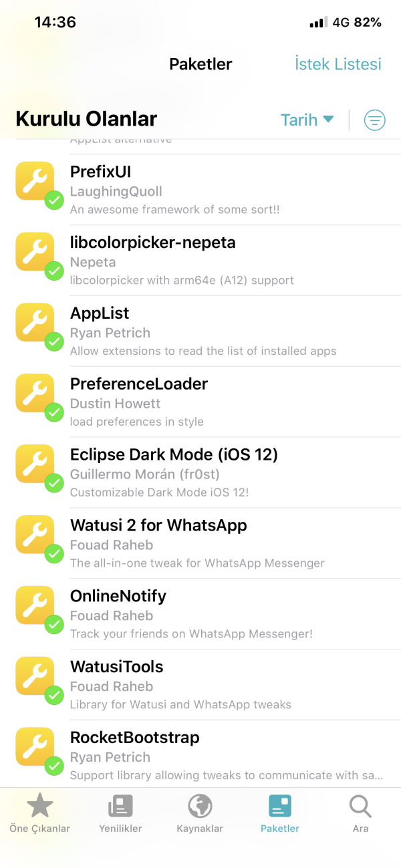This screenshot has height=868, width=401.
Task: Open the filter options circle icon
Action: click(x=374, y=120)
